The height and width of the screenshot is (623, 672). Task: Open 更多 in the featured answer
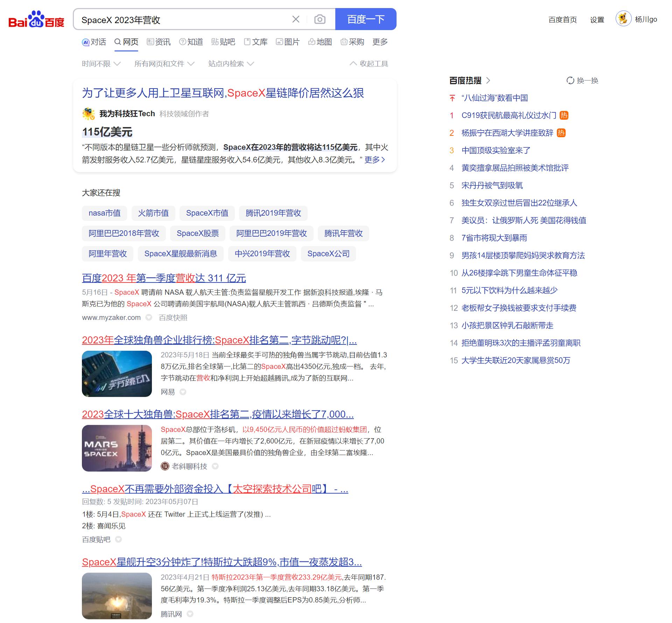point(373,160)
